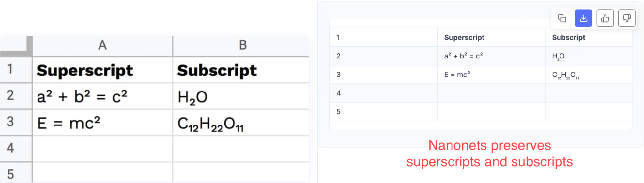This screenshot has height=183, width=644.
Task: Select the E = mc² spreadsheet cell
Action: tap(69, 123)
